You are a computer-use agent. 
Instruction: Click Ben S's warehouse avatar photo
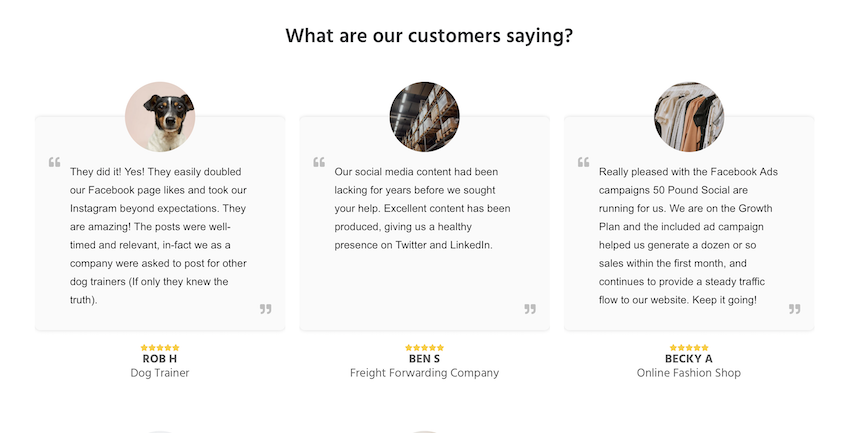424,117
